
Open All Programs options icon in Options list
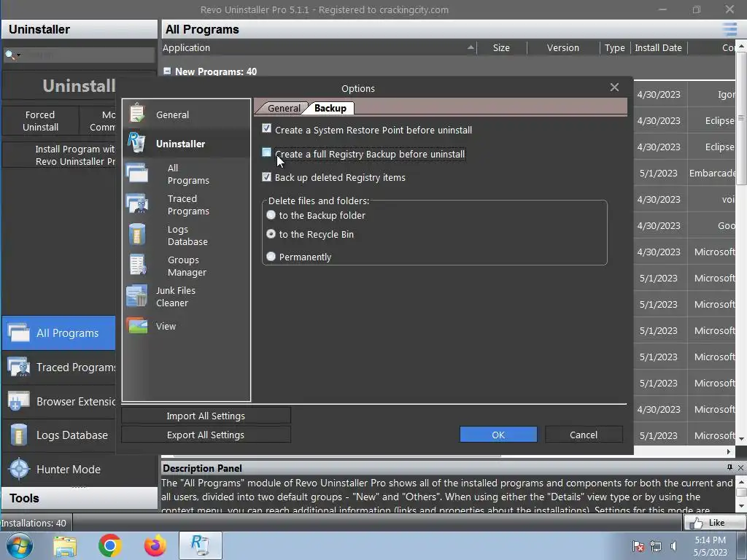click(137, 173)
